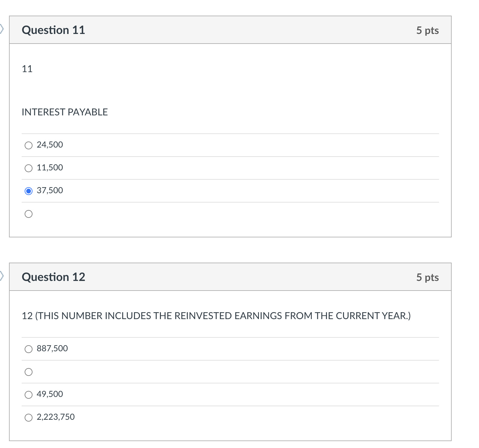Click the 887,500 answer text label

[52, 349]
